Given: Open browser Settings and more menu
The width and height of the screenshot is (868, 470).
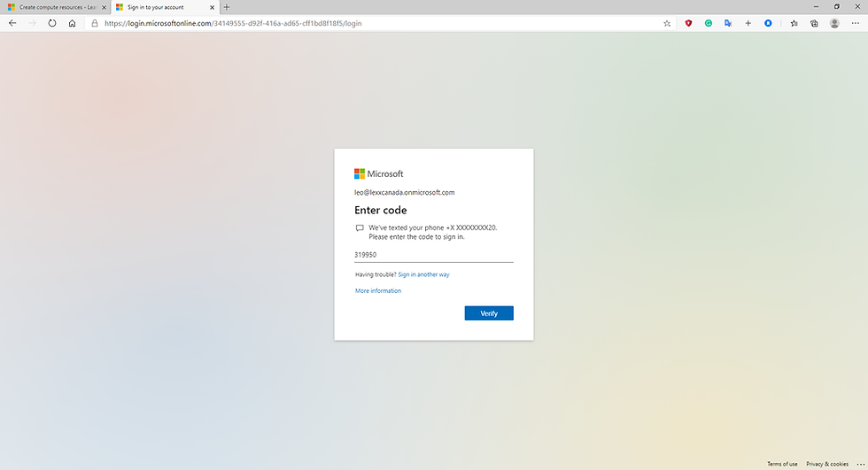Looking at the screenshot, I should click(856, 23).
